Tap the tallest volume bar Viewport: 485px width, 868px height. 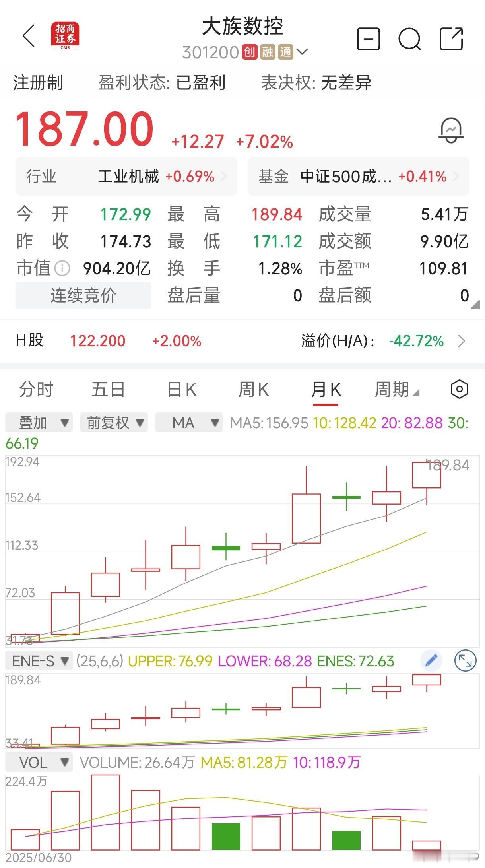click(x=105, y=812)
